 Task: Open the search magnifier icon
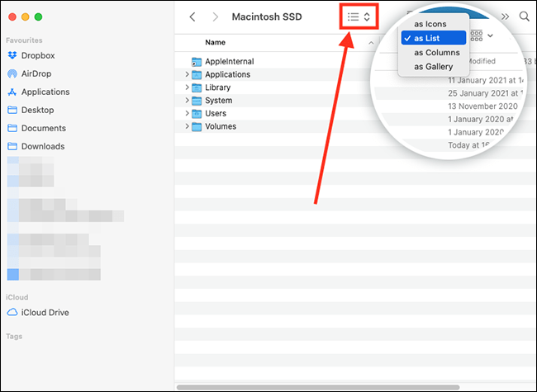click(x=525, y=16)
